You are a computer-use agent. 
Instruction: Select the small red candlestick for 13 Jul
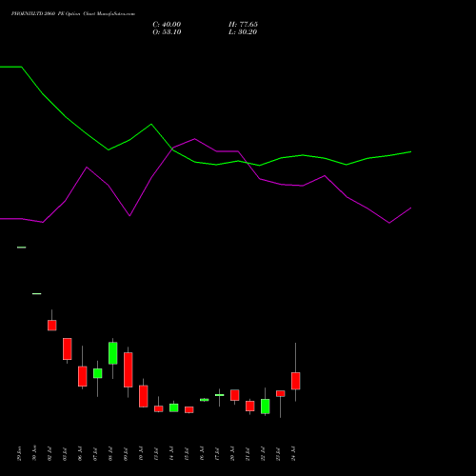click(x=159, y=408)
